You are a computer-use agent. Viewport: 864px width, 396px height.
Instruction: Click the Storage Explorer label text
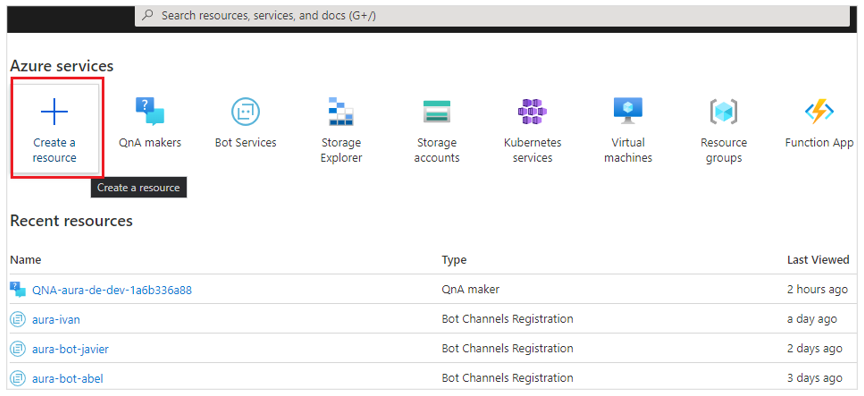[x=341, y=150]
